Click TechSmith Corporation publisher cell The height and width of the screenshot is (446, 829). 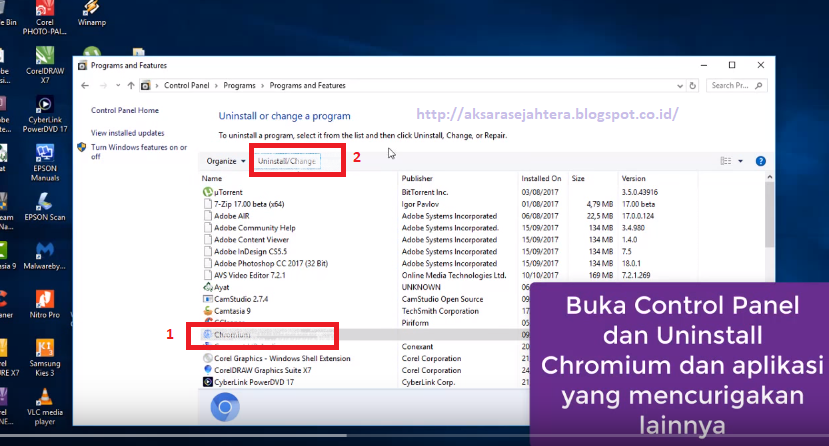point(440,311)
